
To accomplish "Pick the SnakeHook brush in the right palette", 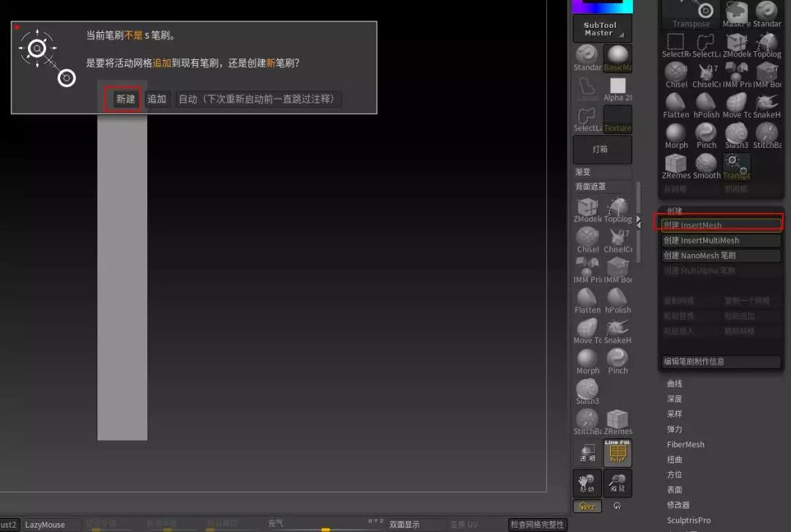I will [767, 104].
